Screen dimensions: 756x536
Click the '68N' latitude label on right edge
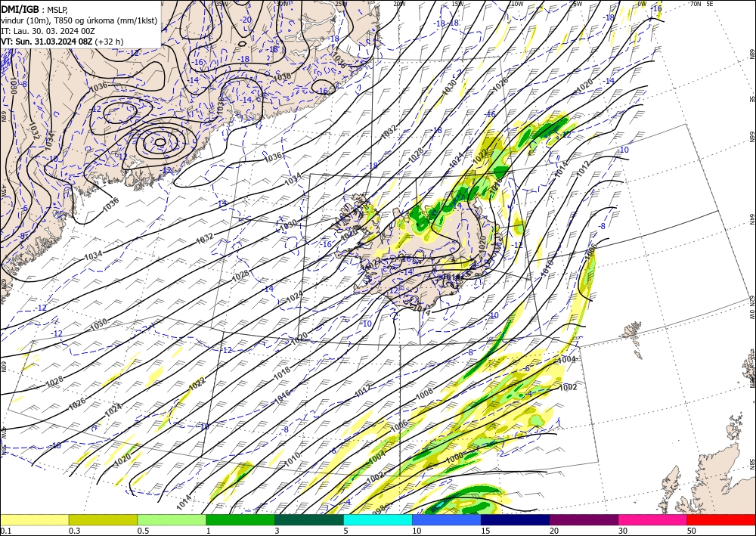pos(751,53)
